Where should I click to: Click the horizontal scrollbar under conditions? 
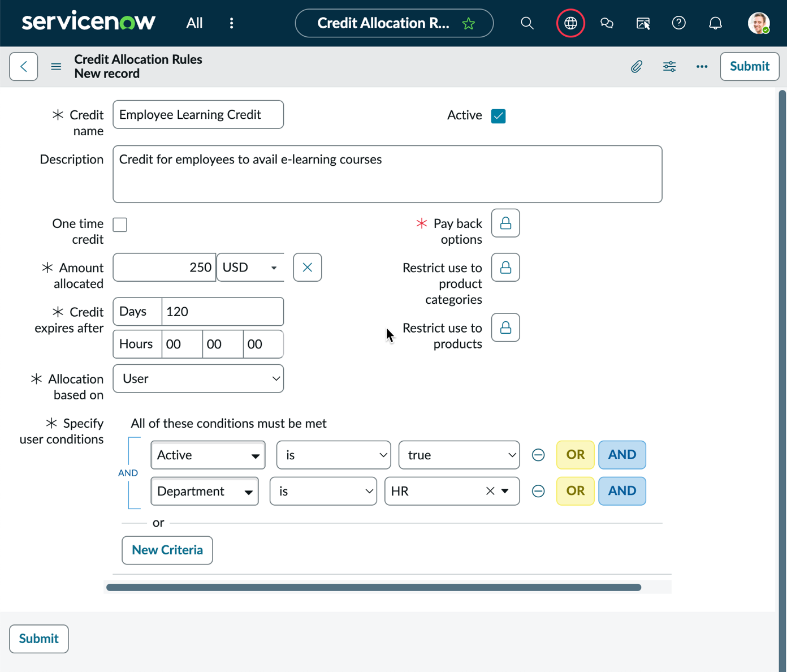374,587
